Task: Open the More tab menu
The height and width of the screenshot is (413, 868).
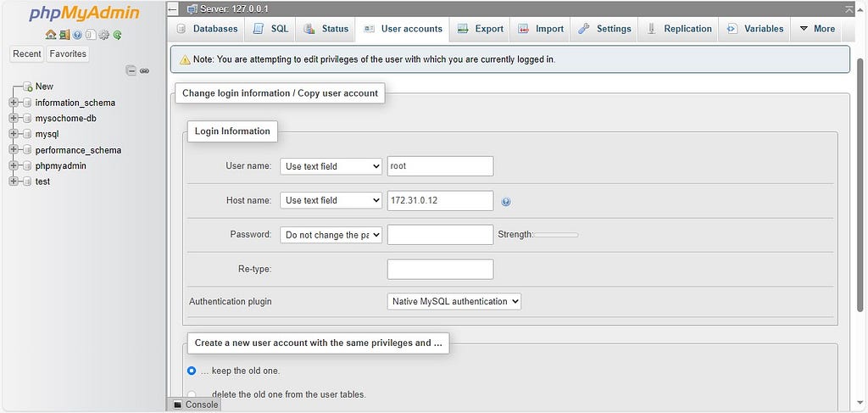Action: (x=817, y=29)
